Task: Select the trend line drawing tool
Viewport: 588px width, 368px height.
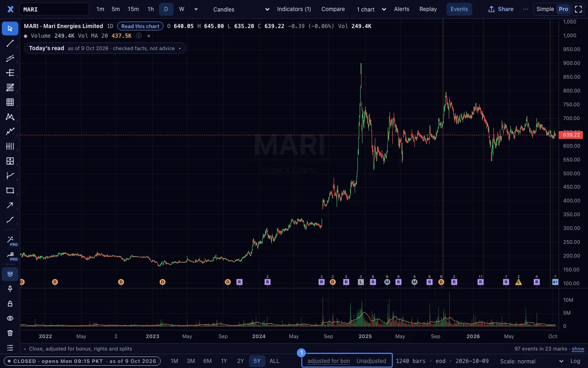Action: [x=10, y=43]
